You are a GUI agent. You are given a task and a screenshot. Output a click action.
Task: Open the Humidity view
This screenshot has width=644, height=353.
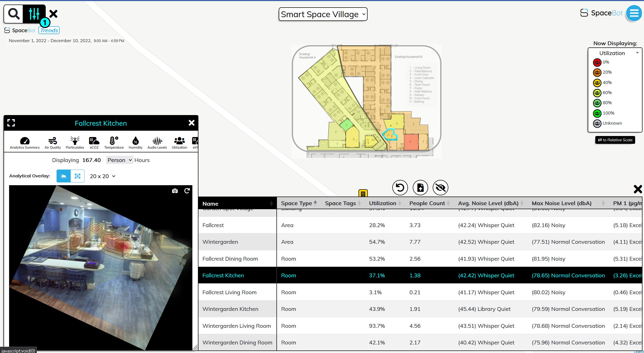pos(135,142)
